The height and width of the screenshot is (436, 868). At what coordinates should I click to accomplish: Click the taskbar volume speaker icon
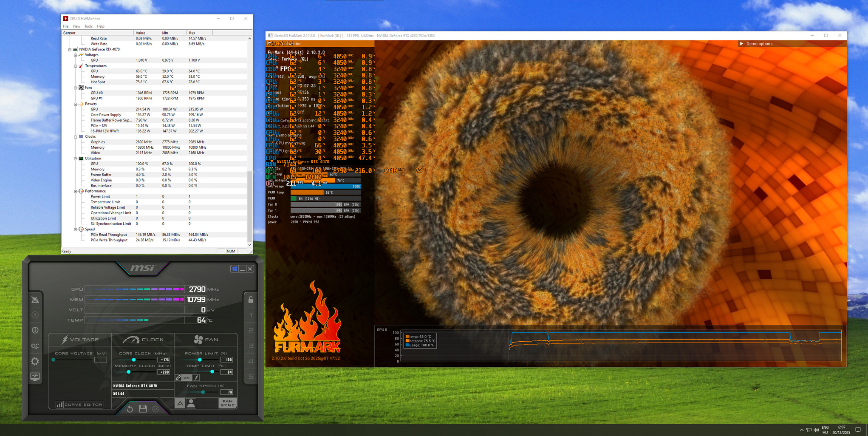click(816, 430)
